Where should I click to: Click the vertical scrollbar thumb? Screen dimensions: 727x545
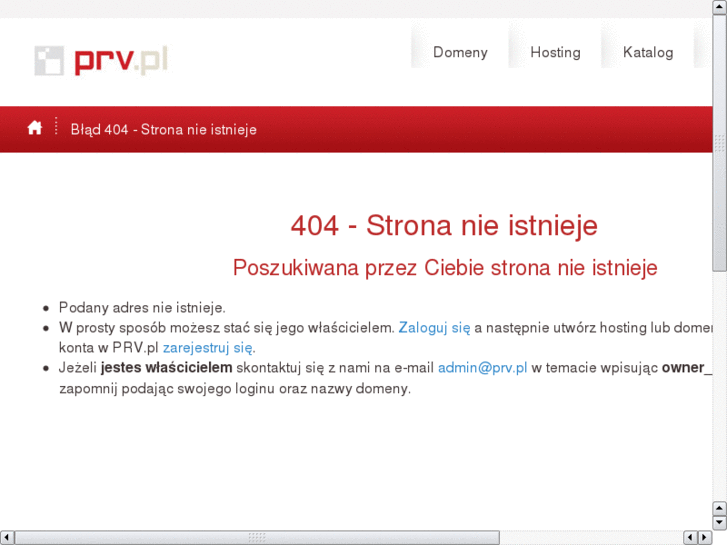[x=720, y=143]
